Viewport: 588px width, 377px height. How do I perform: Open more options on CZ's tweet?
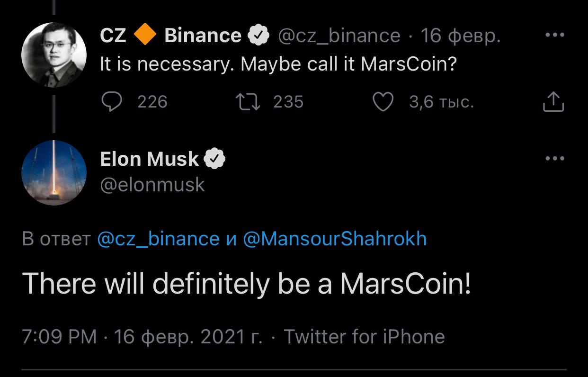click(554, 35)
